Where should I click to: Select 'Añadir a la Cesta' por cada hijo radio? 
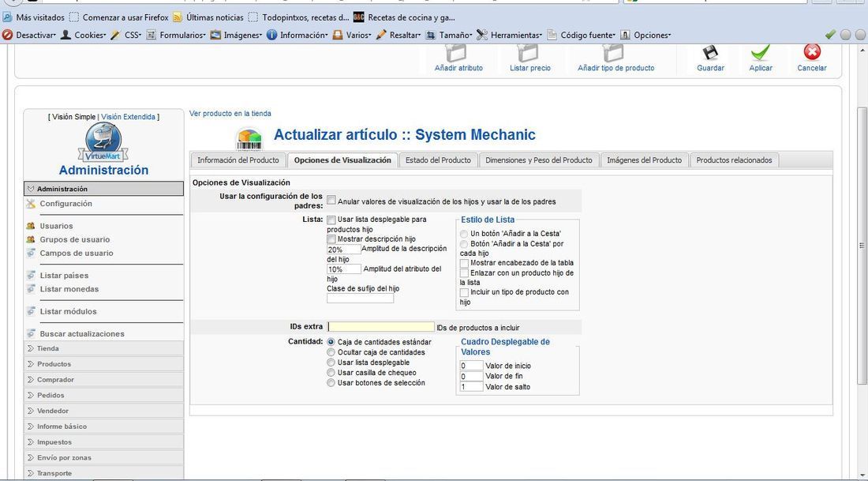(x=464, y=244)
